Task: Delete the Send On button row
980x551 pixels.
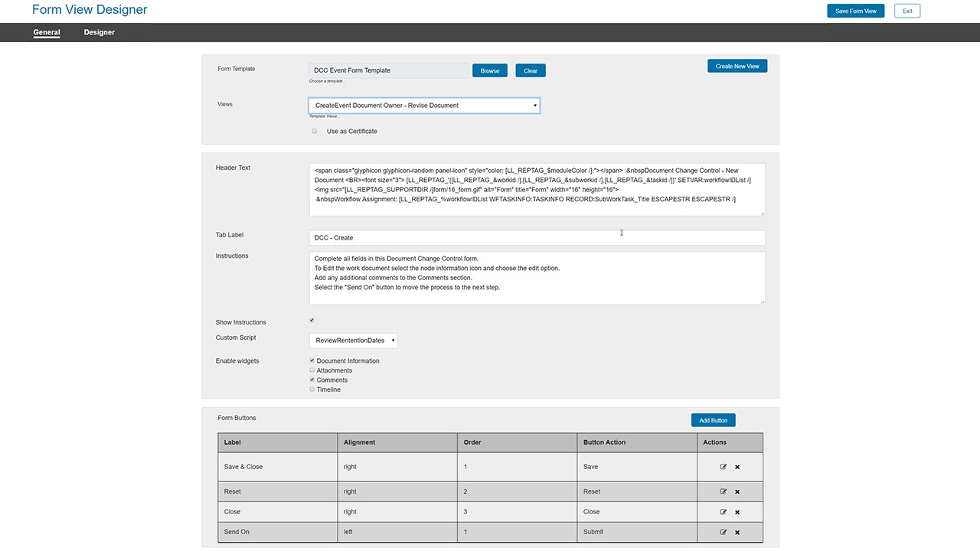Action: (737, 532)
